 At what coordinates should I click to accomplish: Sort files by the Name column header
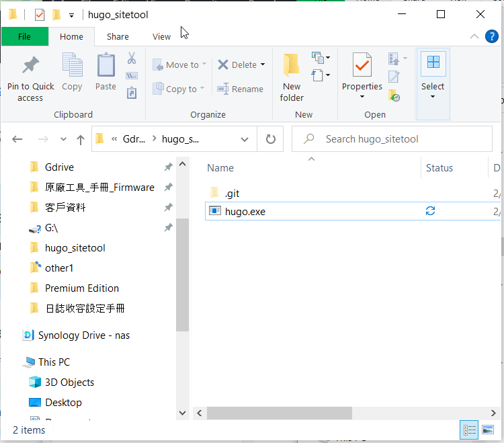pyautogui.click(x=220, y=168)
